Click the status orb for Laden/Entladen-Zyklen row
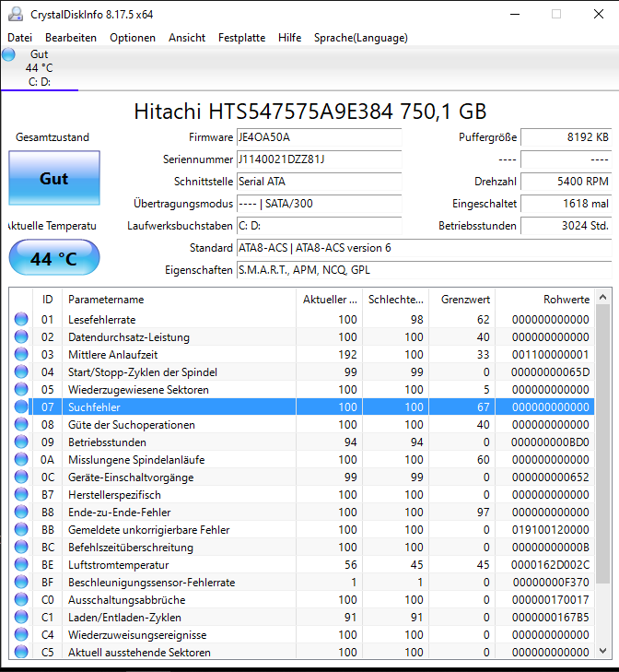 pyautogui.click(x=21, y=617)
